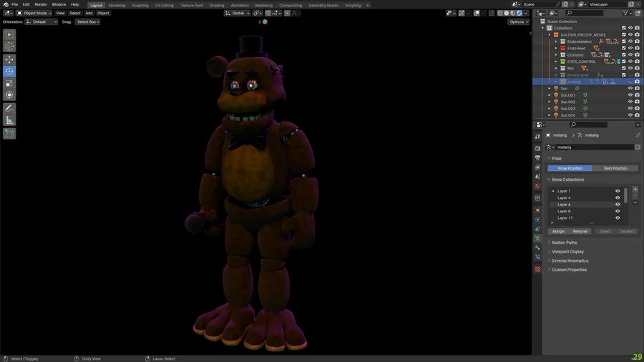Click the Assign bone collection button
Viewport: 644px width, 362px height.
click(x=558, y=232)
